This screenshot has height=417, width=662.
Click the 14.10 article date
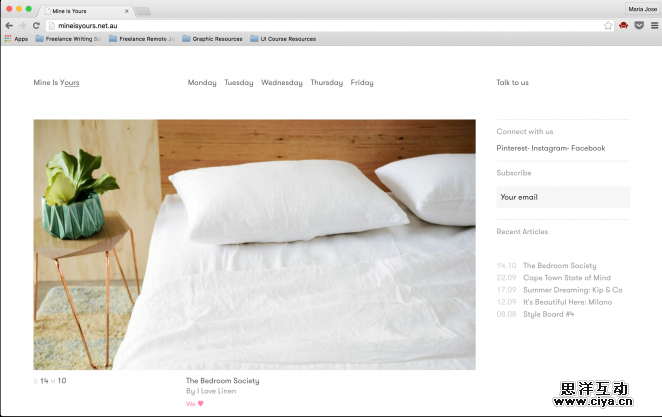[x=506, y=265]
